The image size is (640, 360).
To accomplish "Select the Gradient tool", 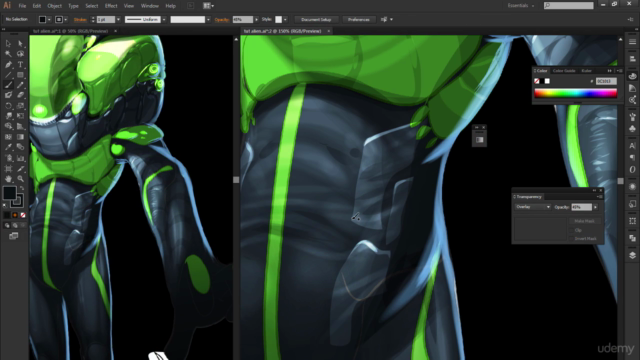I will coord(20,137).
